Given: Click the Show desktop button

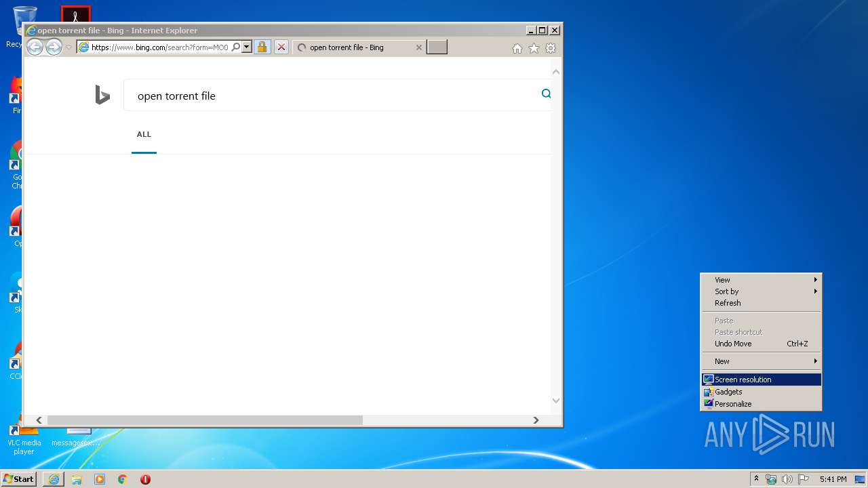Looking at the screenshot, I should point(861,479).
